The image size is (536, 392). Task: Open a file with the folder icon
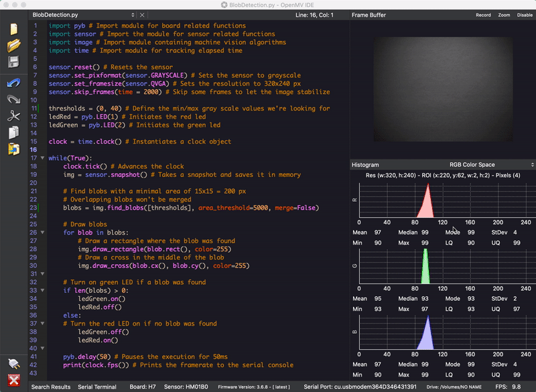point(13,46)
